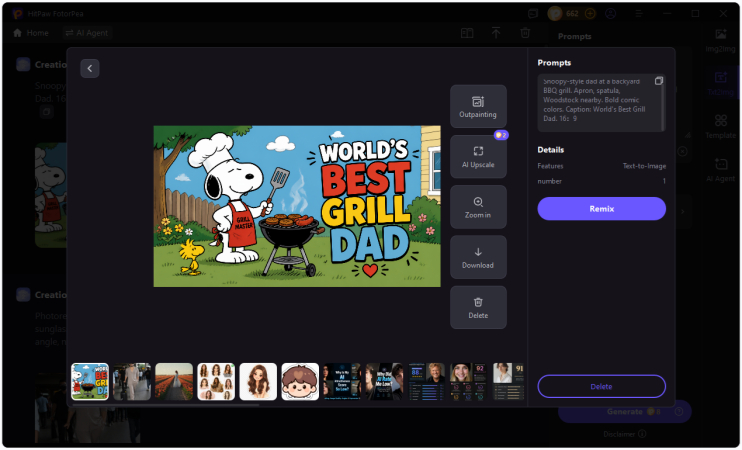
Task: Click the Generate button in background window
Action: (625, 412)
